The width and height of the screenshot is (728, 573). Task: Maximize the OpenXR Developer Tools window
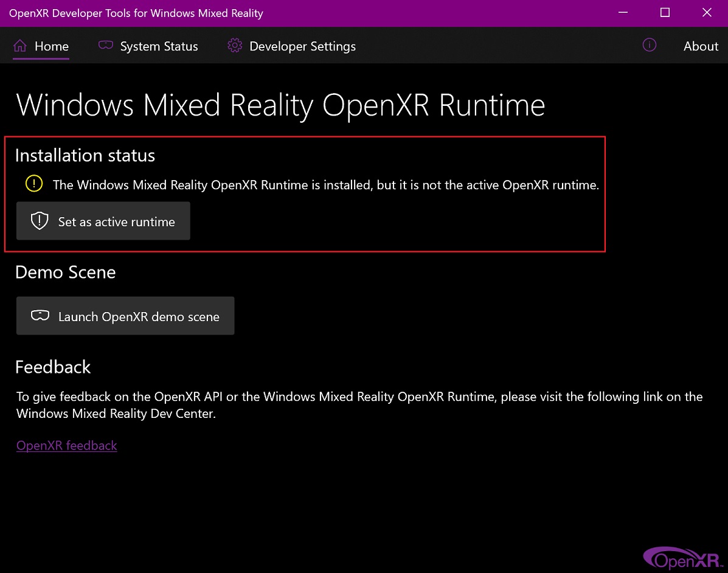click(x=665, y=13)
